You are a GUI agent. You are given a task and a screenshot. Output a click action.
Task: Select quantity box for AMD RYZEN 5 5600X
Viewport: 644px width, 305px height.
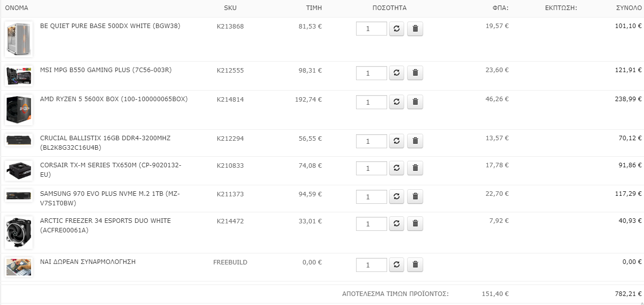[372, 102]
